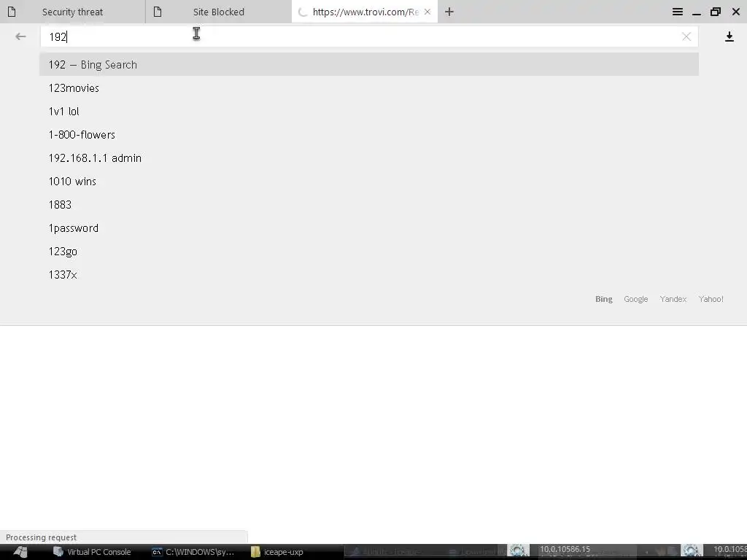This screenshot has width=747, height=560.
Task: Open Virtual PC Console in taskbar
Action: pos(92,552)
